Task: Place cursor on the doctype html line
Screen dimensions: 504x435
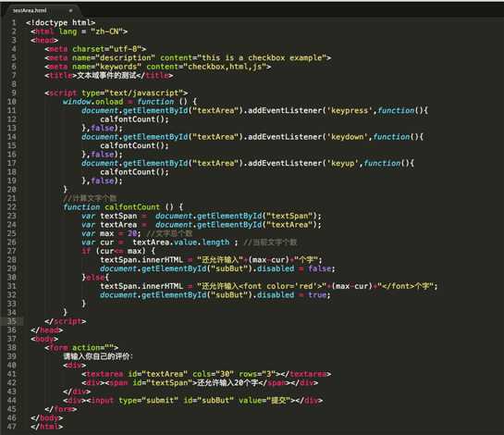Action: 61,23
